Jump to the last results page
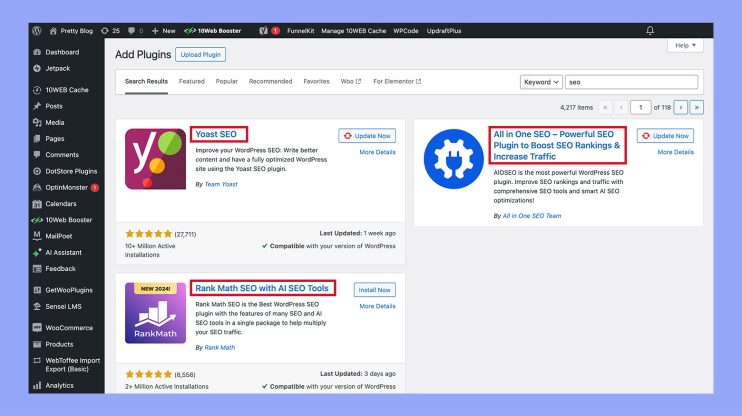This screenshot has height=416, width=742. (x=697, y=107)
